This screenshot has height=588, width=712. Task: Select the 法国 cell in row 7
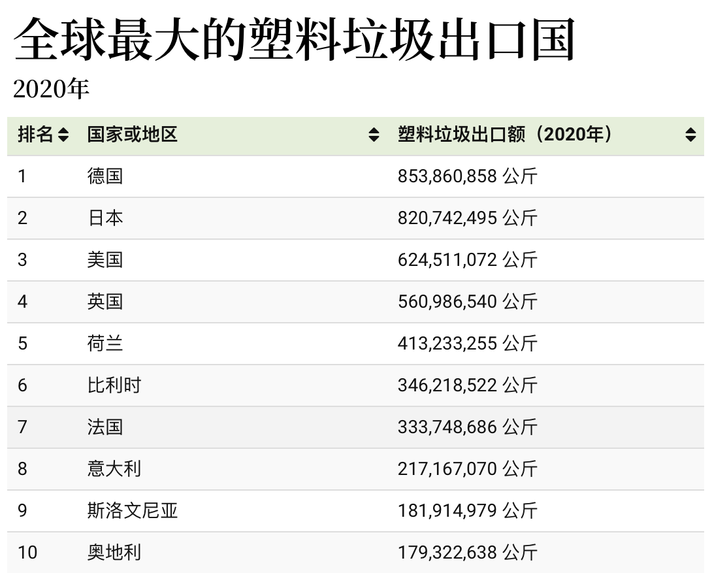click(x=105, y=427)
